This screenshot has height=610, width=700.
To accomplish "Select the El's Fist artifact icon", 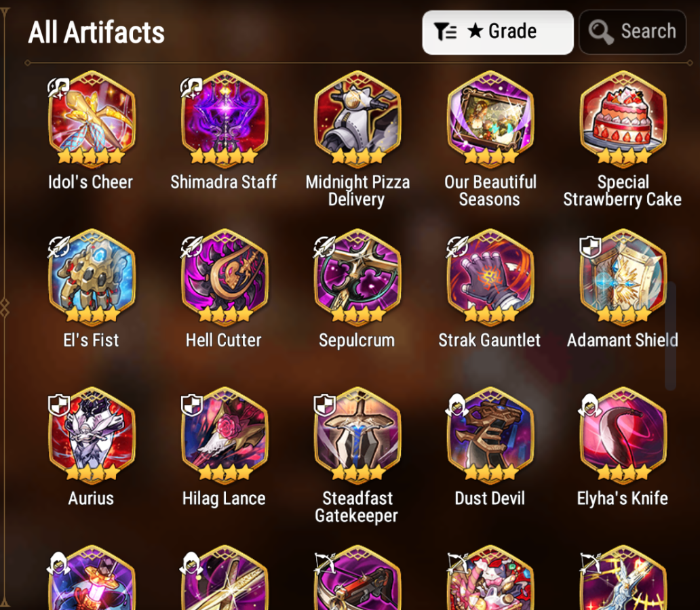I will pyautogui.click(x=92, y=277).
